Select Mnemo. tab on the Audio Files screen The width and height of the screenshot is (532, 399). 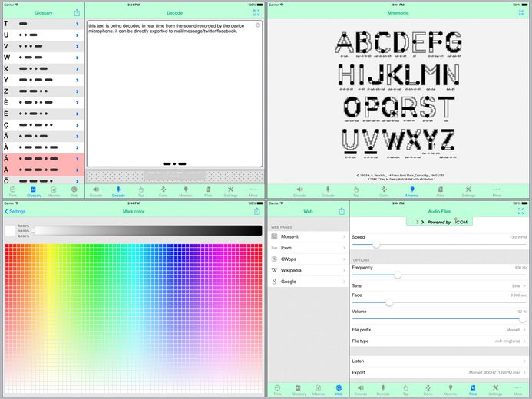pos(450,390)
